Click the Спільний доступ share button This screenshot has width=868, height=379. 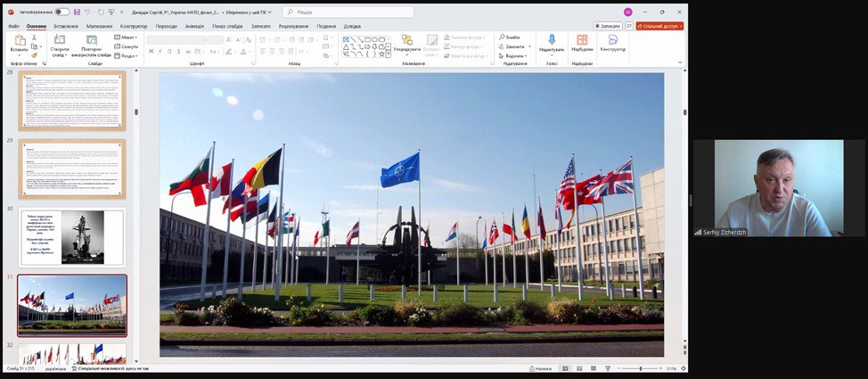click(x=659, y=26)
